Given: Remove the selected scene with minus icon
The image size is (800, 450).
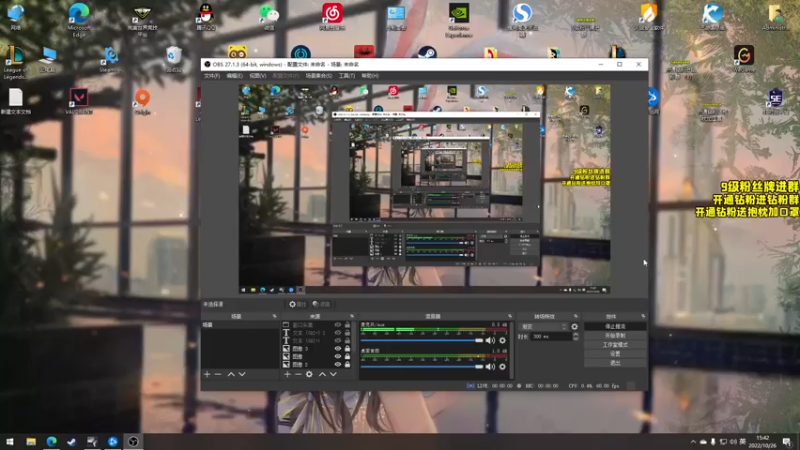Looking at the screenshot, I should (218, 374).
